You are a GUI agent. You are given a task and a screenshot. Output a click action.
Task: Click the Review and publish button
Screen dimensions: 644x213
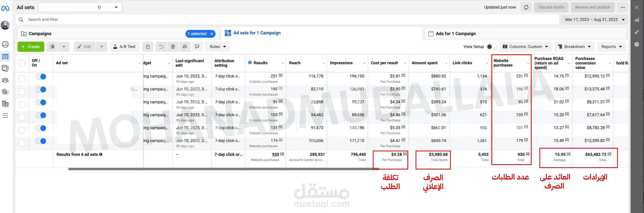click(592, 7)
